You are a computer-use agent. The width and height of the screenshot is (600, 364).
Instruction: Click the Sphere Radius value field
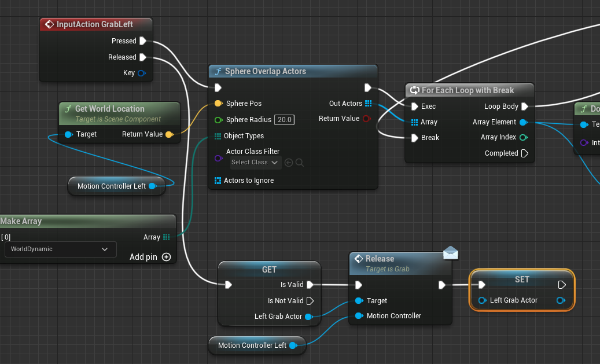pos(284,120)
